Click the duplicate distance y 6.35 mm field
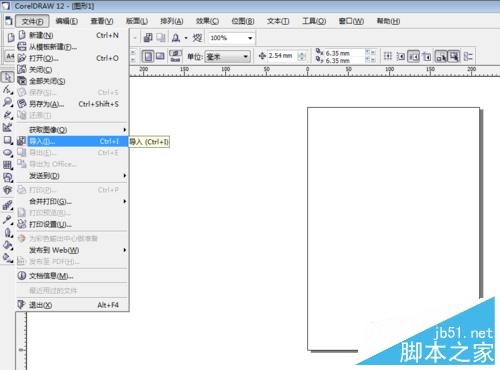Viewport: 500px width, 370px height. [345, 60]
